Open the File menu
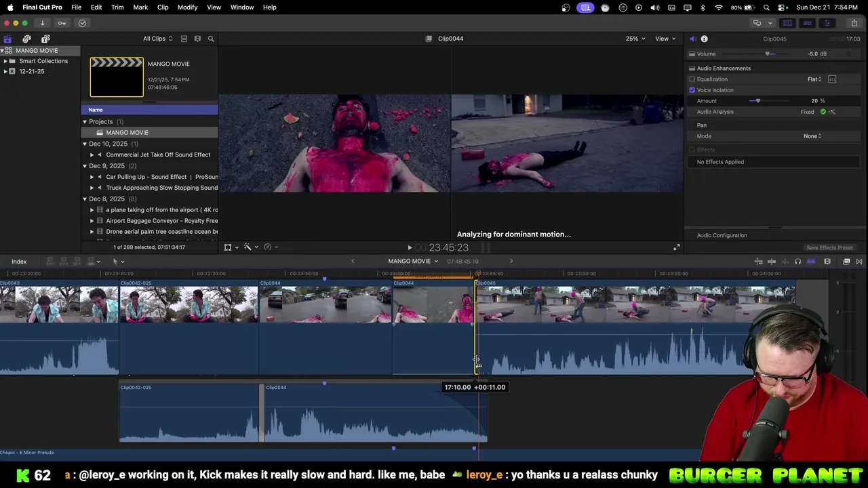868x488 pixels. point(77,7)
